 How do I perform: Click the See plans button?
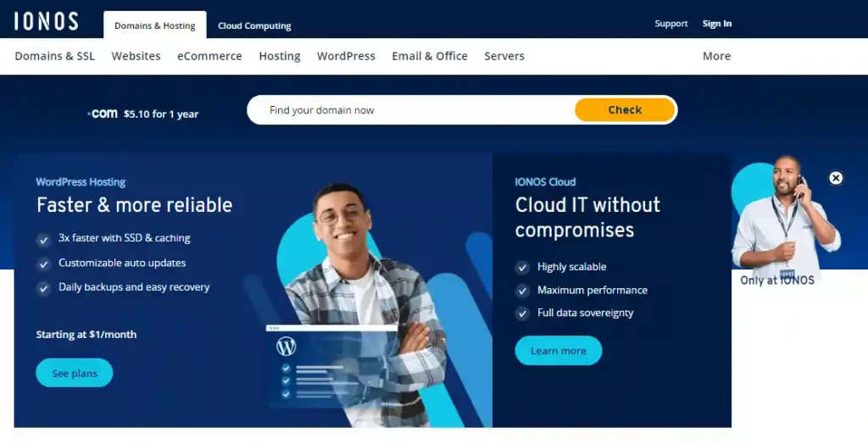pyautogui.click(x=75, y=373)
